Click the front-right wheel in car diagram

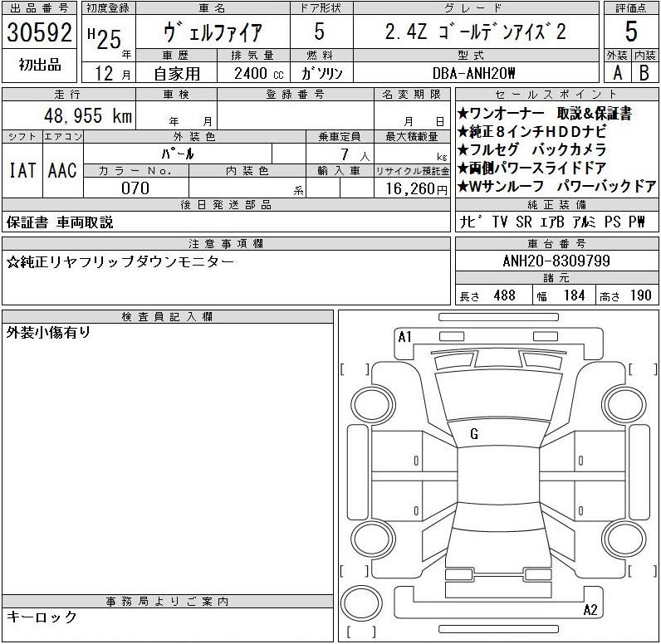pyautogui.click(x=619, y=406)
